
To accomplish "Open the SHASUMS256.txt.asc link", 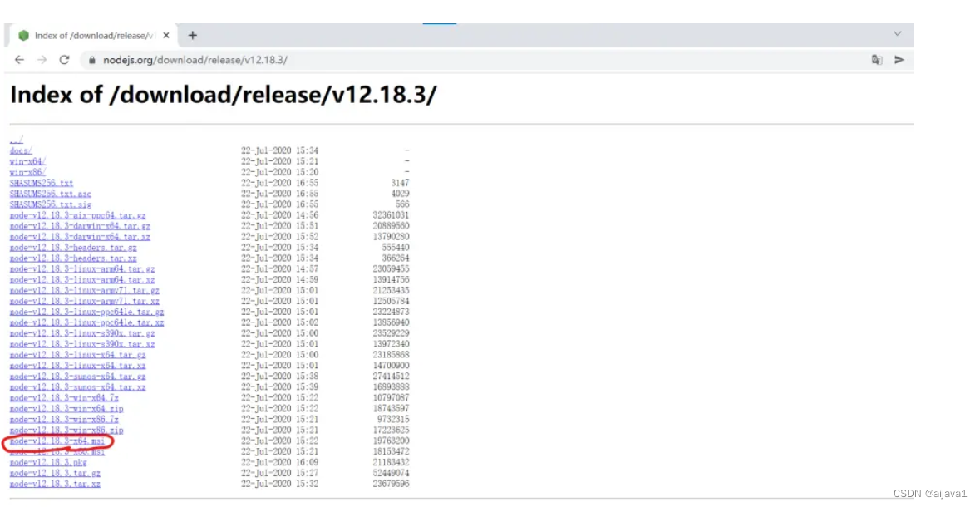I will (51, 194).
